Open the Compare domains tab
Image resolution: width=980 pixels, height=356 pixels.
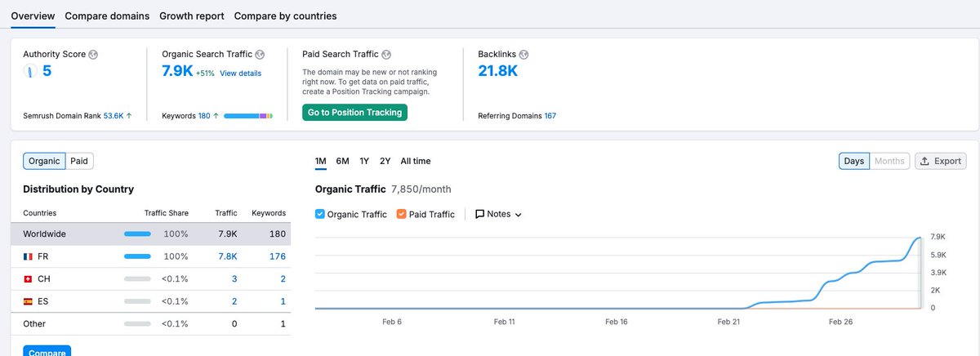pyautogui.click(x=107, y=16)
